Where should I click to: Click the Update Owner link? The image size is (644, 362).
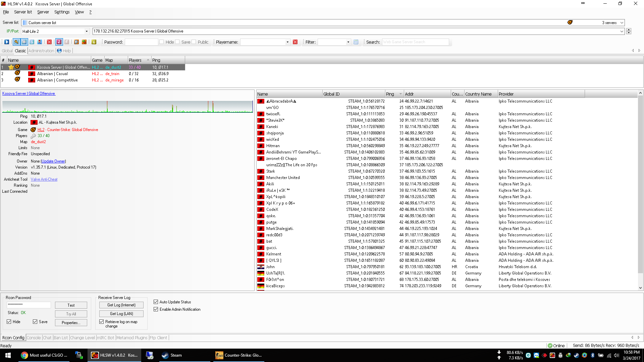click(53, 161)
